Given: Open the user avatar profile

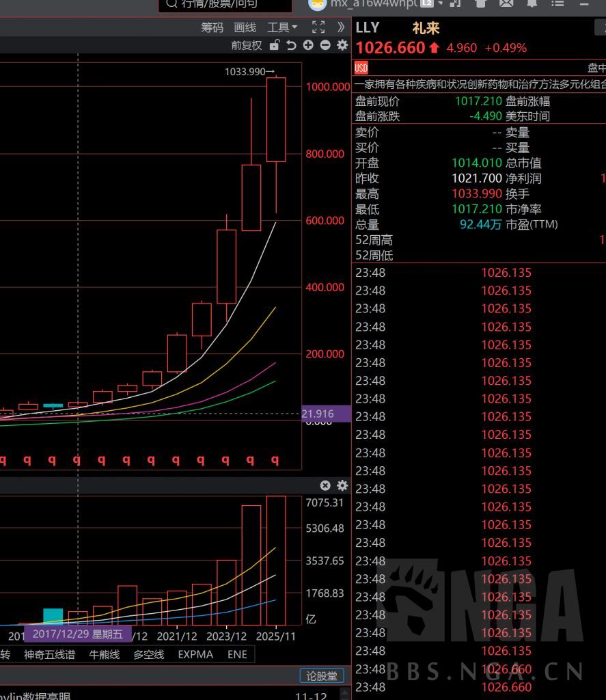Looking at the screenshot, I should point(317,4).
